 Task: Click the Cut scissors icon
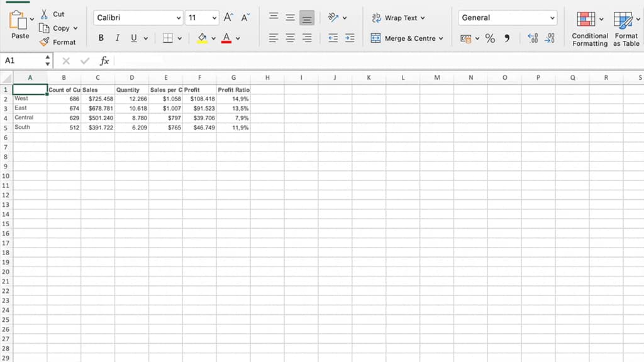[x=45, y=14]
